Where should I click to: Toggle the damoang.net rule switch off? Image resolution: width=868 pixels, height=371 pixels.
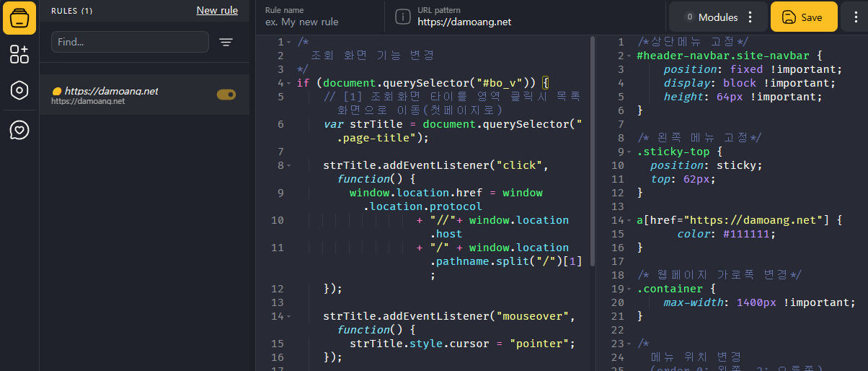click(226, 95)
